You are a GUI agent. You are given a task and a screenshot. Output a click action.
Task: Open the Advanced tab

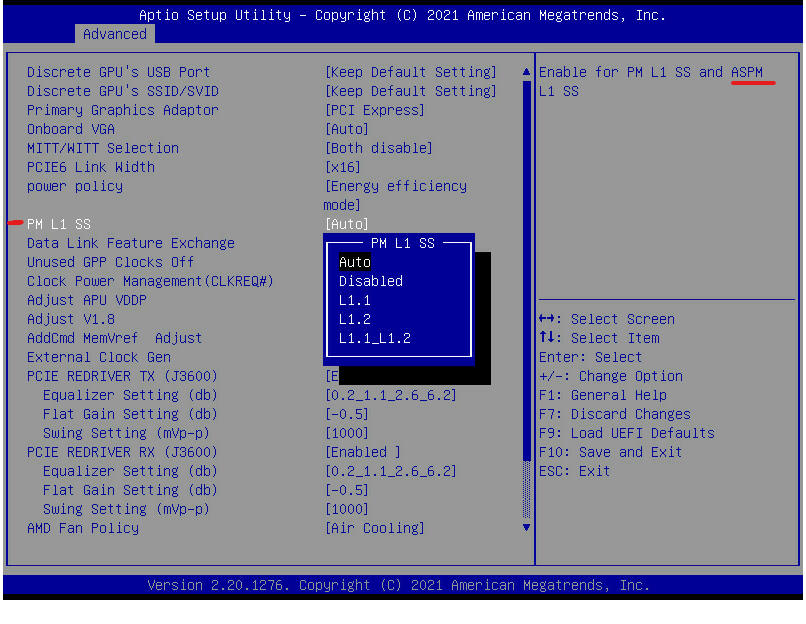pyautogui.click(x=115, y=34)
